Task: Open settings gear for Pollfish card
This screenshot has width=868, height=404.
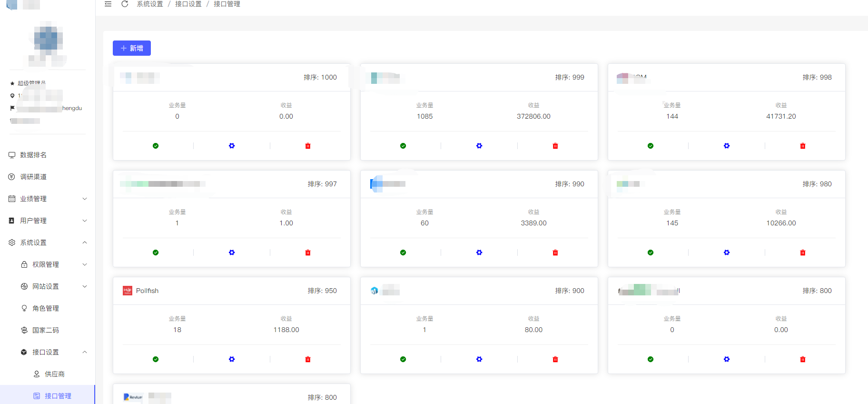Action: tap(232, 359)
